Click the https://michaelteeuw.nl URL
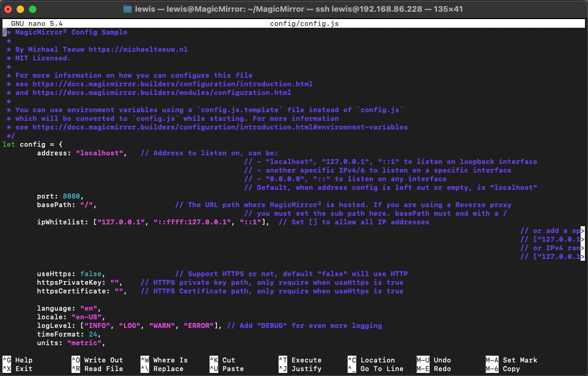 pos(138,49)
